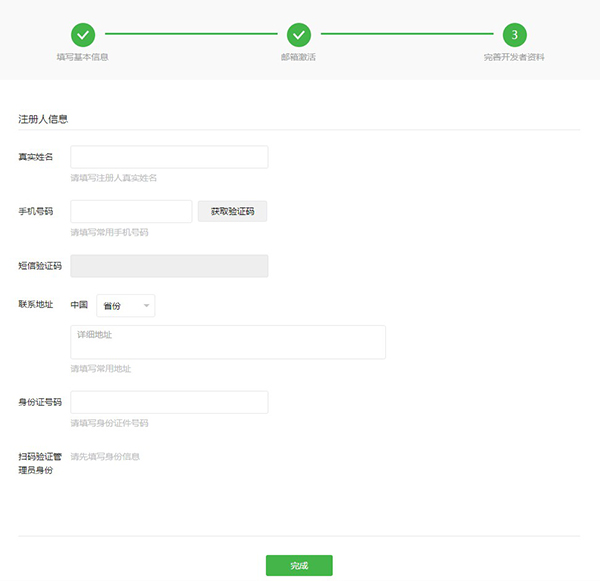Click the 联系地址 field label
Screen dimensions: 600x581
click(36, 304)
